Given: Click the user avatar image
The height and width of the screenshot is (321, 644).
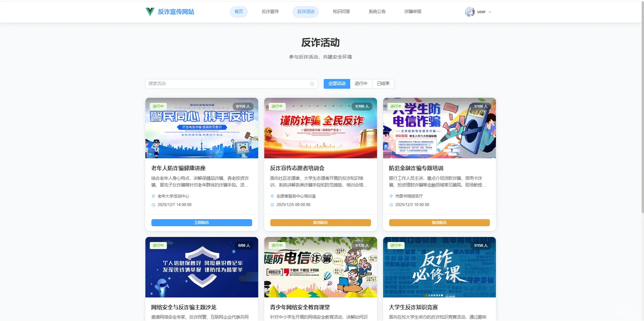Looking at the screenshot, I should pyautogui.click(x=470, y=12).
